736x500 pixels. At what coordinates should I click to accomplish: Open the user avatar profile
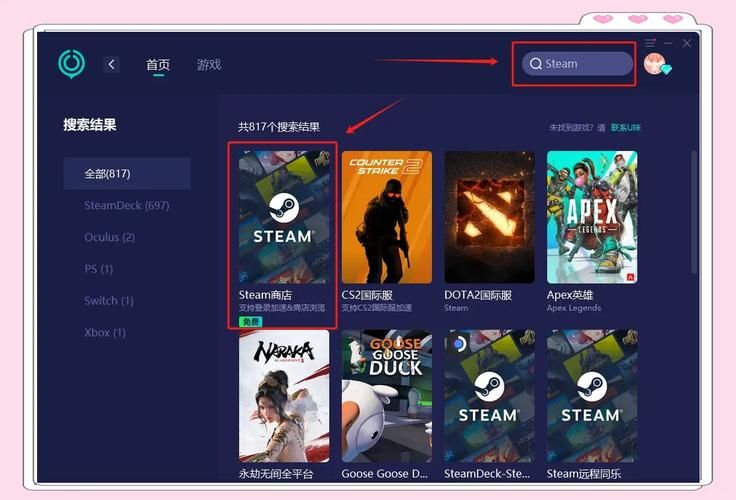coord(655,64)
